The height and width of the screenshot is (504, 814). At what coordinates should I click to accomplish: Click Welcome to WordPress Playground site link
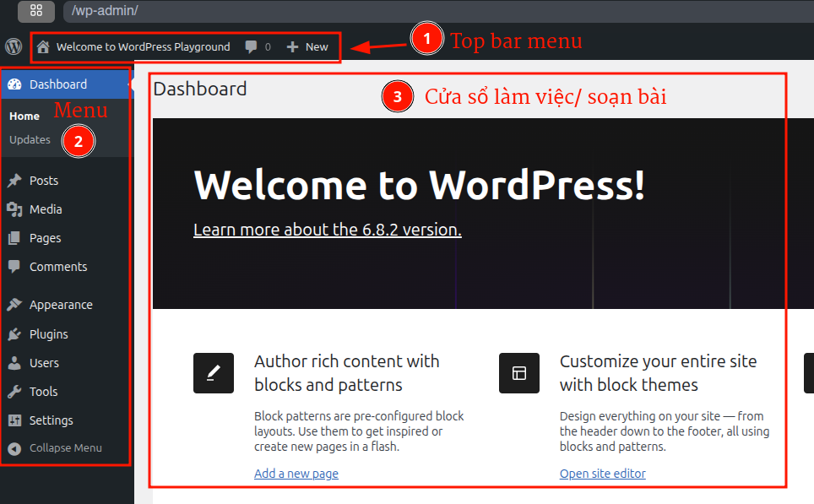coord(143,46)
